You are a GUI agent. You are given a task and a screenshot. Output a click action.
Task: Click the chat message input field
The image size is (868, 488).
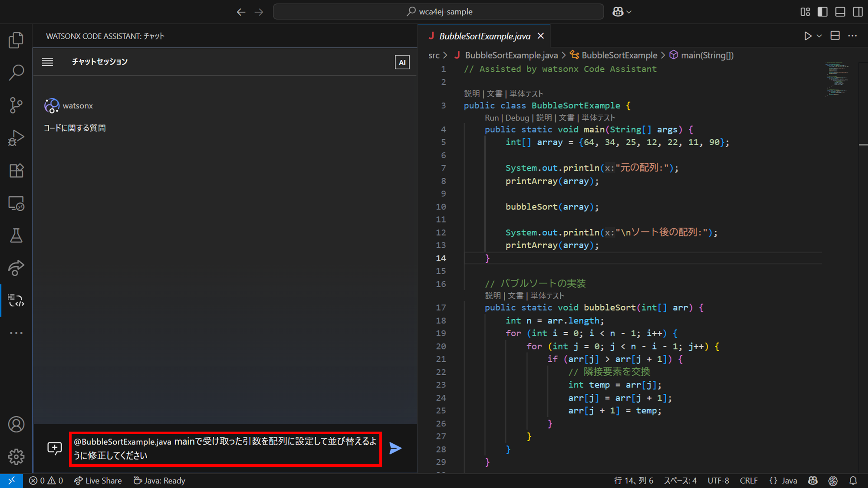pos(225,449)
